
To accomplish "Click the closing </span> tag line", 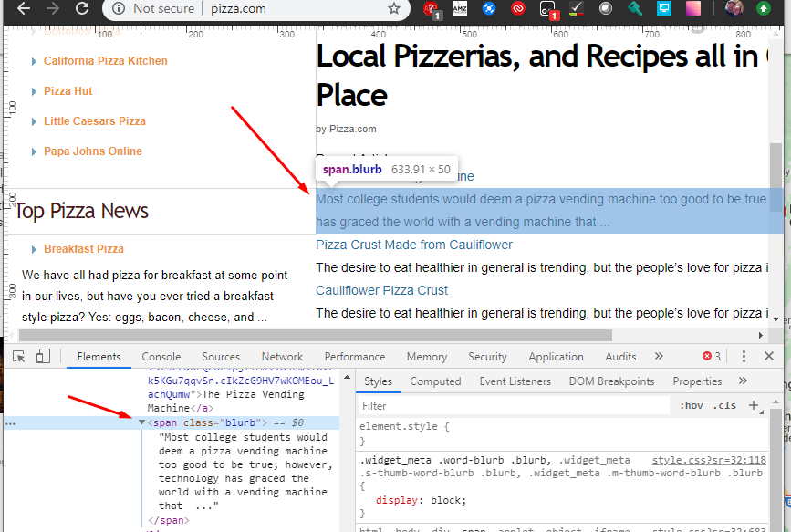I will click(169, 520).
